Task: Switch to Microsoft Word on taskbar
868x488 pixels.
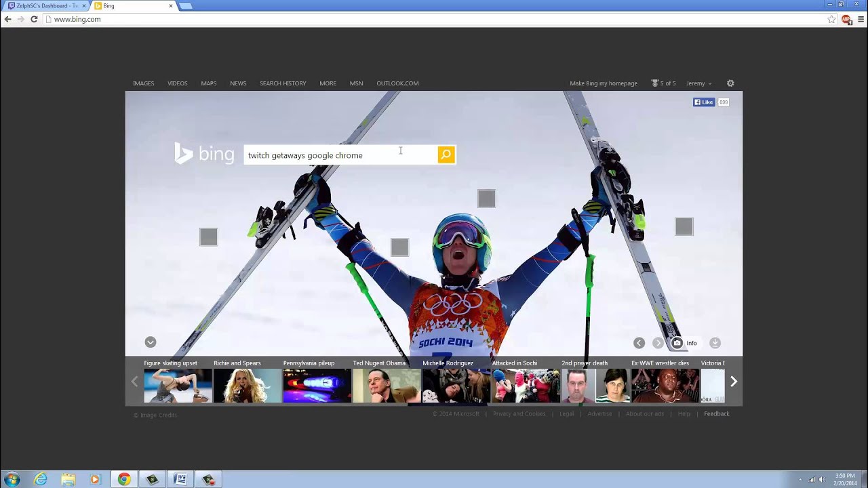Action: click(180, 479)
